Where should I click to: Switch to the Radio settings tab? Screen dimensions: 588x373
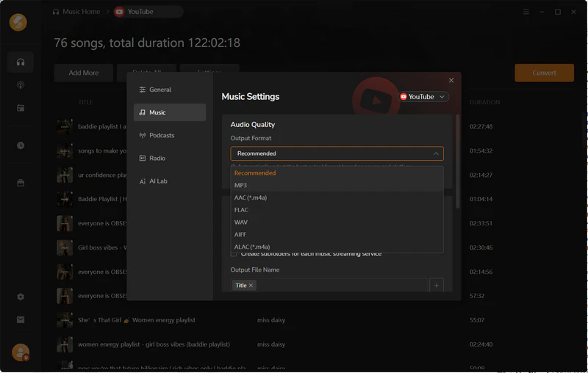(x=170, y=158)
